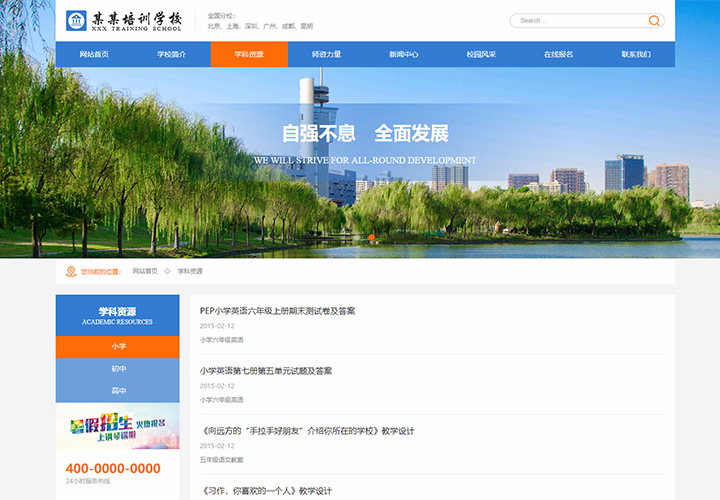Click the 学科资源 ACADEMIC RESOURCES sidebar header
720x500 pixels.
point(118,315)
